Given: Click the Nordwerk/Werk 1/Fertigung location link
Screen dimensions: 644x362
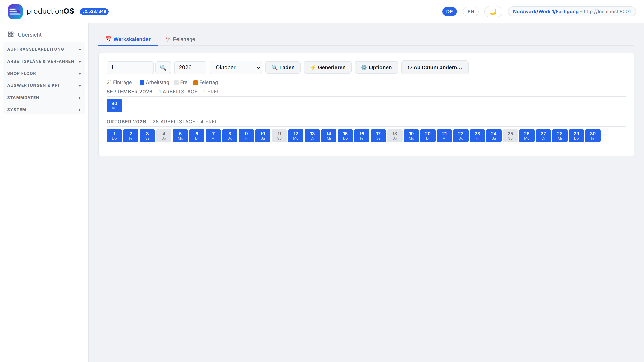Looking at the screenshot, I should click(546, 11).
